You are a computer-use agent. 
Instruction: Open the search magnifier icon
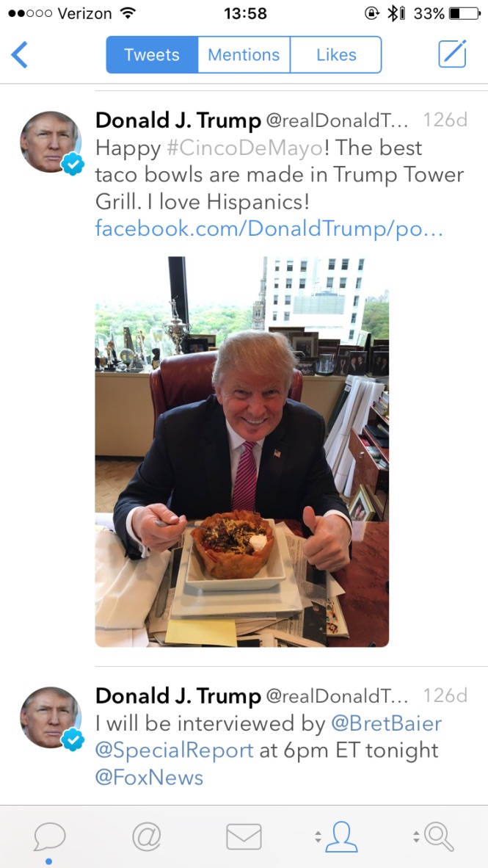pos(440,836)
